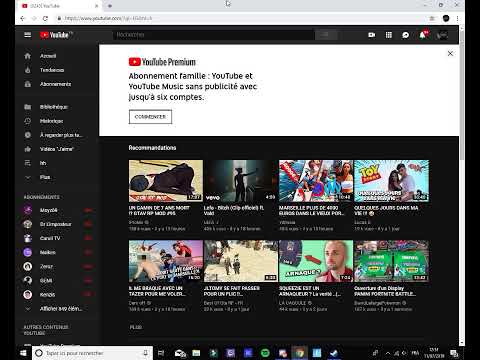
Task: Click the Rechercher search field
Action: pyautogui.click(x=213, y=35)
